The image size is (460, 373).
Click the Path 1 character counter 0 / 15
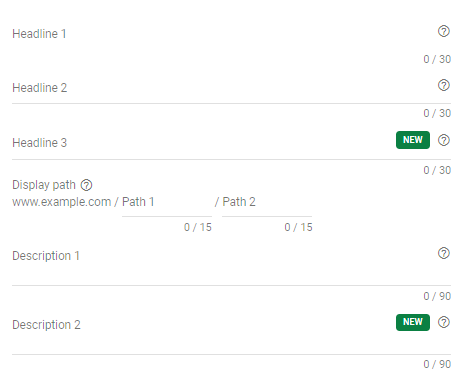point(198,227)
